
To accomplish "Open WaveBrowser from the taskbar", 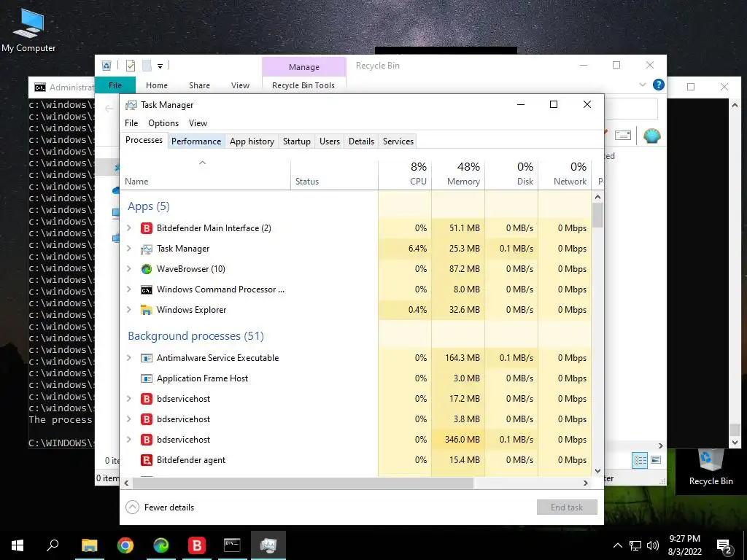I will pos(161,545).
